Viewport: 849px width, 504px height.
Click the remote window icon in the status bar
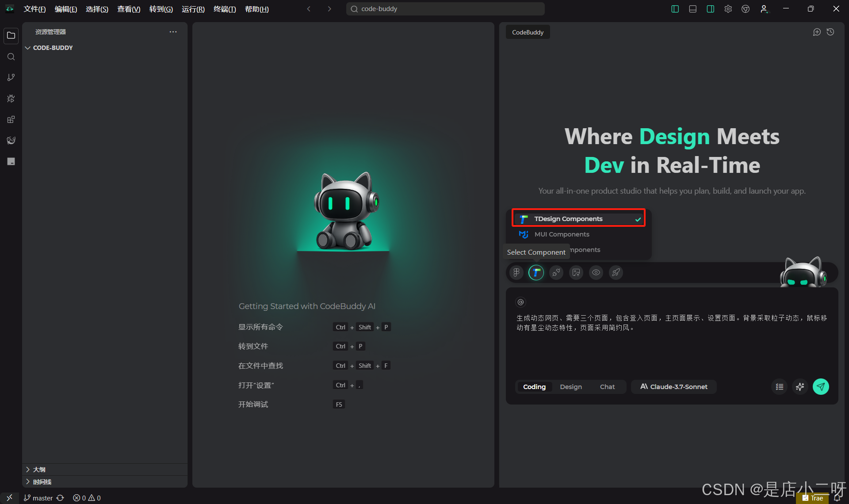pyautogui.click(x=9, y=498)
